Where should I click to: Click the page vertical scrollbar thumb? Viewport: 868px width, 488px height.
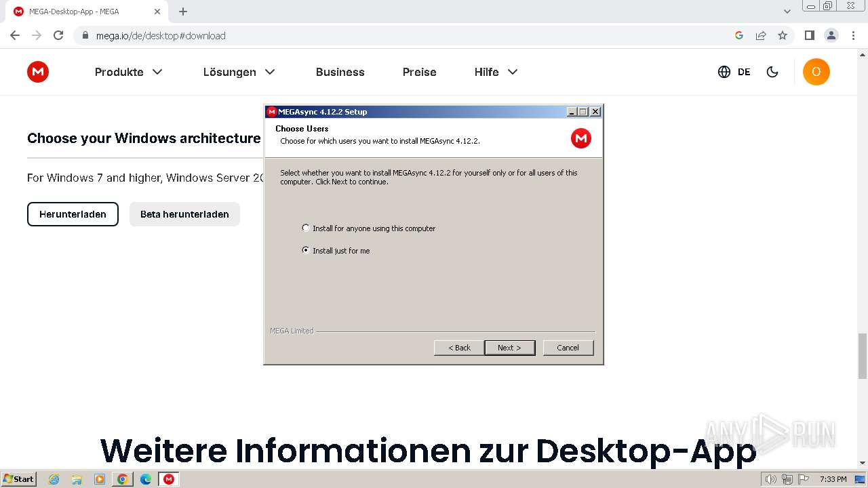[863, 356]
